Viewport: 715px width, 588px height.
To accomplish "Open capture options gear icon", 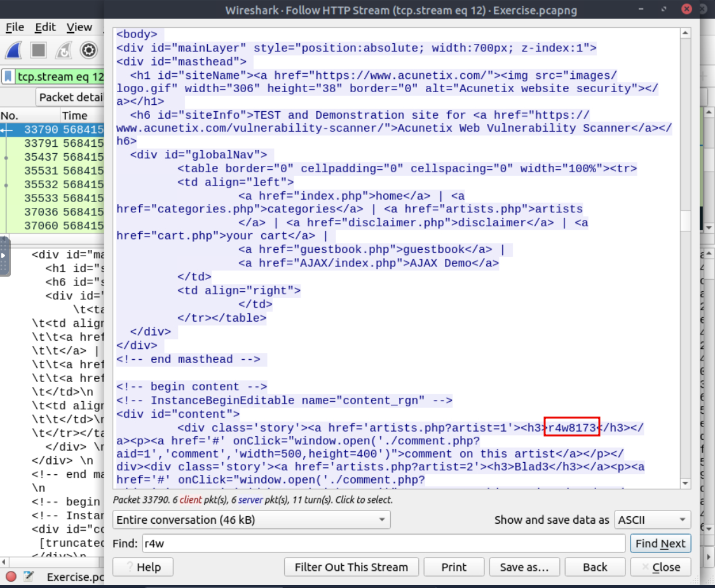I will [x=88, y=50].
